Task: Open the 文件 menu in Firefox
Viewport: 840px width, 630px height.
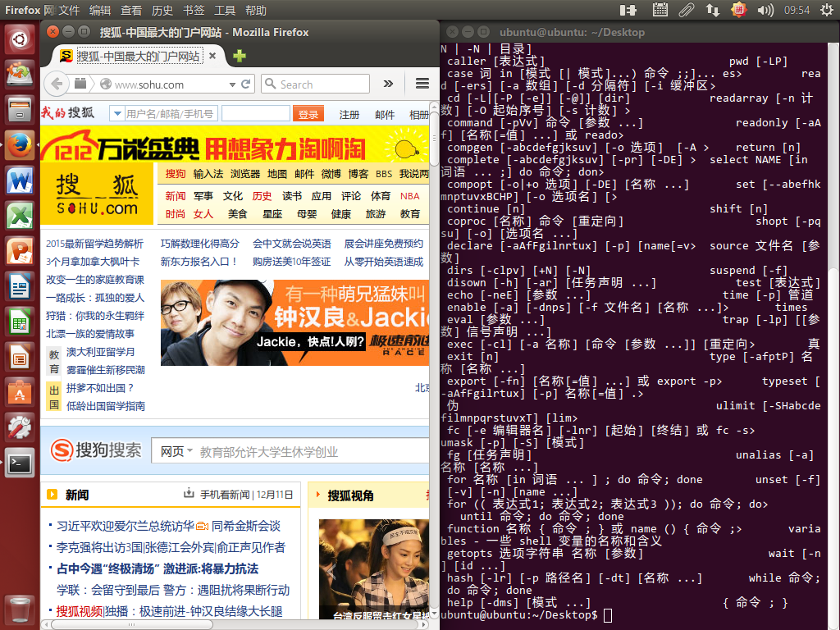Action: click(x=69, y=10)
